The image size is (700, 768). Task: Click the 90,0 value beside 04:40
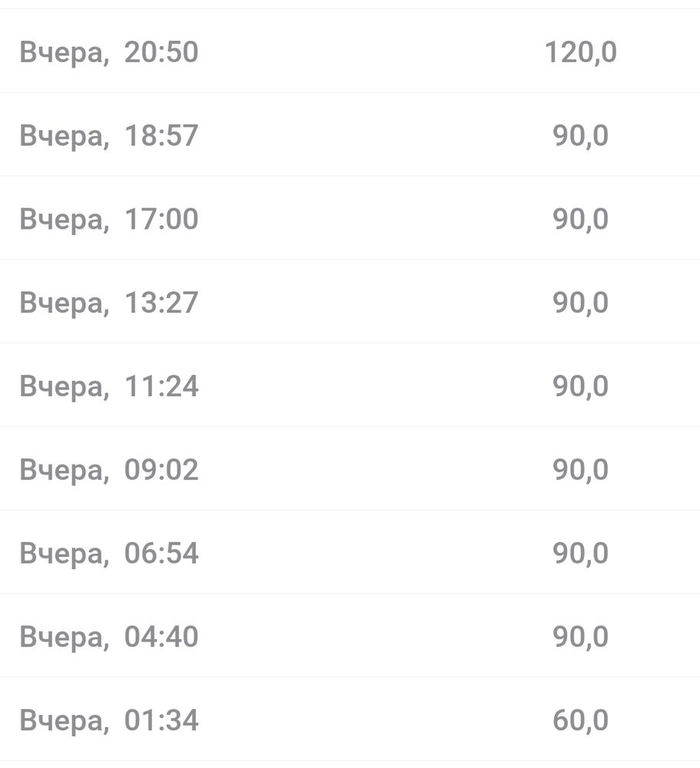[580, 637]
